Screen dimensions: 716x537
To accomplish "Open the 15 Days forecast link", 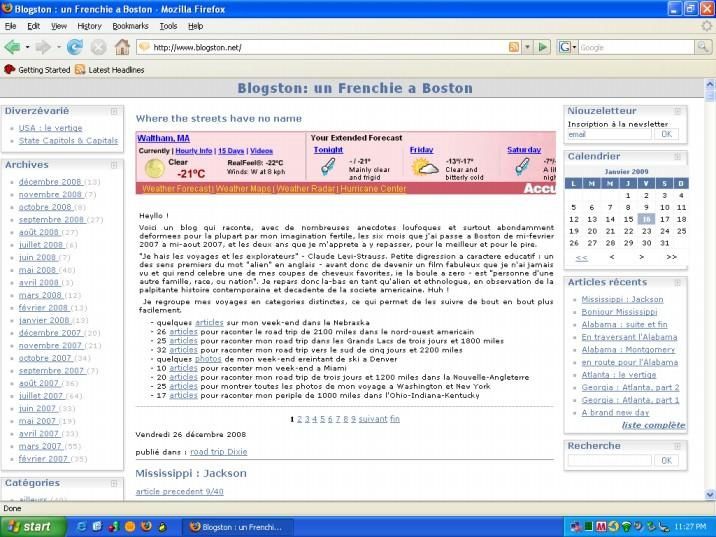I will click(231, 151).
